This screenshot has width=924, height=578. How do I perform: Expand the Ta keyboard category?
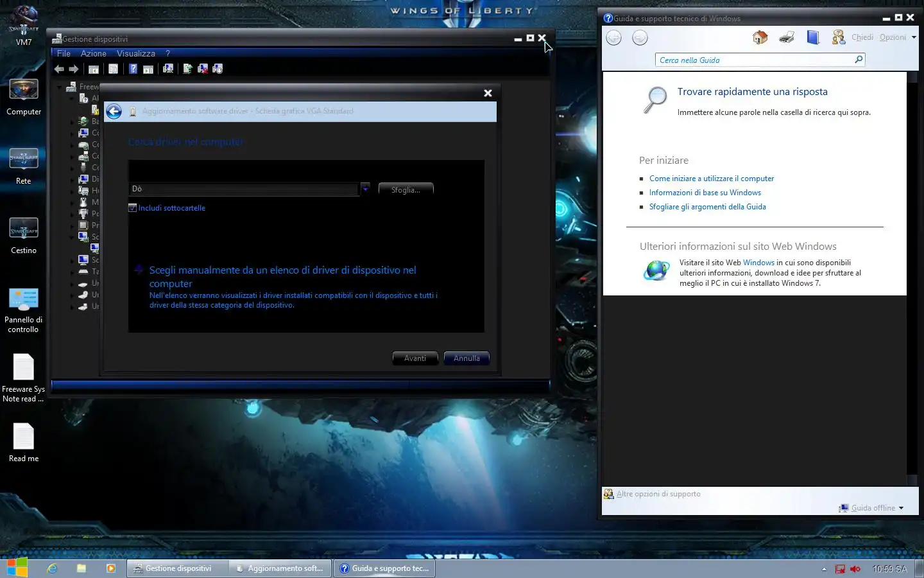pos(73,272)
